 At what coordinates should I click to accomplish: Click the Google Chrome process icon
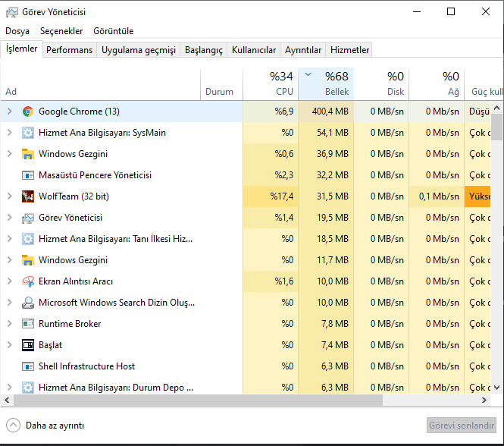[x=28, y=111]
